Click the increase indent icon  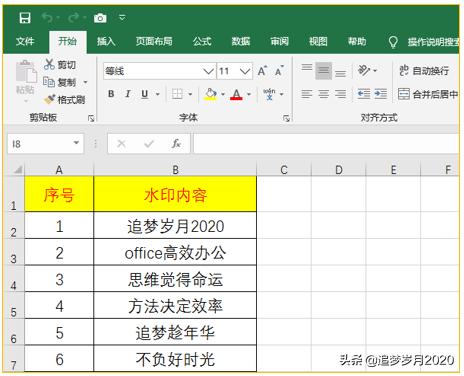[x=380, y=94]
